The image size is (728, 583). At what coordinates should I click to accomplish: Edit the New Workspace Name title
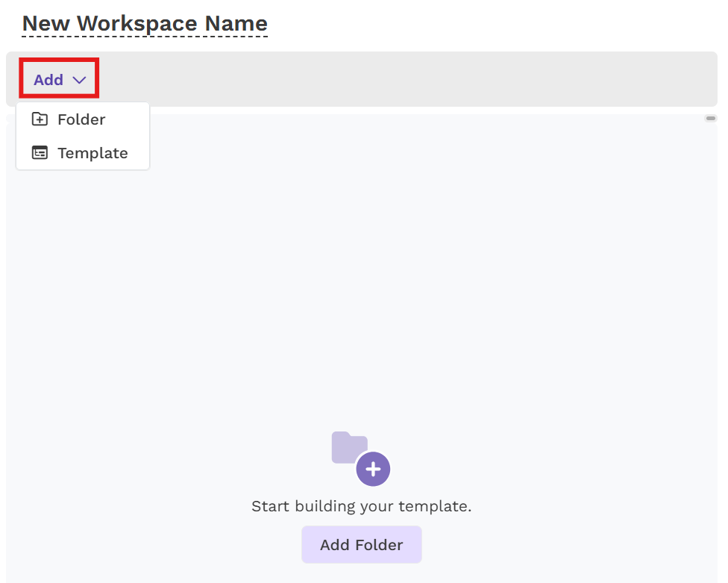tap(145, 23)
